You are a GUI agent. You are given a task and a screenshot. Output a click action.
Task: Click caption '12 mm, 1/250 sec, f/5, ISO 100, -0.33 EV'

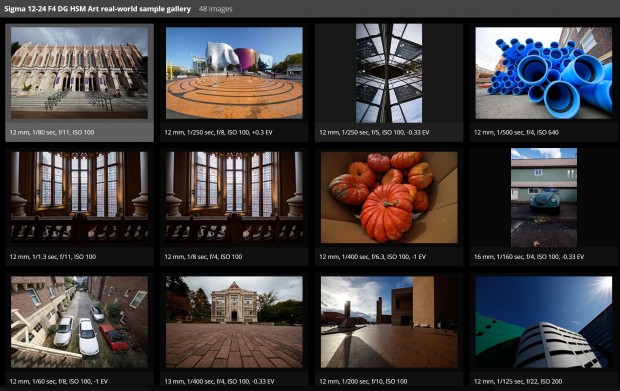[374, 132]
